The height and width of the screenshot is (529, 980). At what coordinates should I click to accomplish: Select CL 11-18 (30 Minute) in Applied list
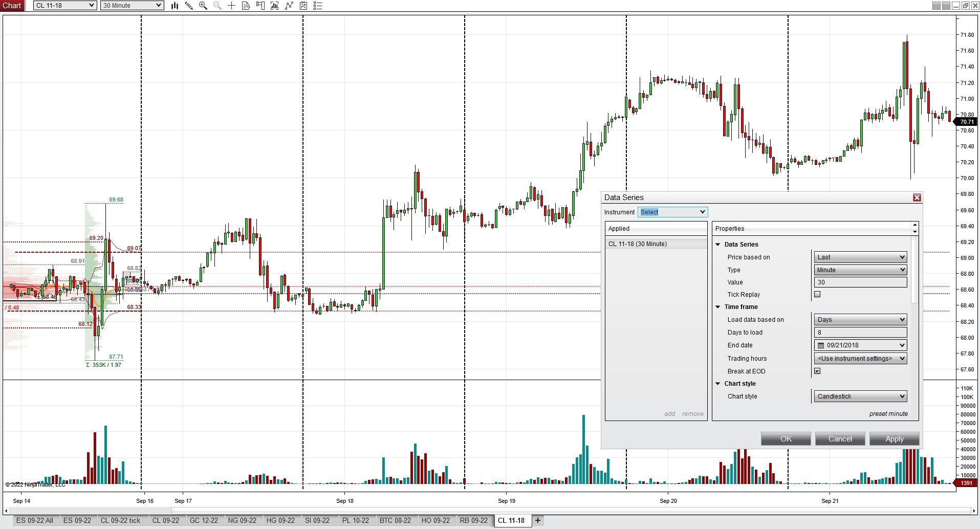point(656,244)
